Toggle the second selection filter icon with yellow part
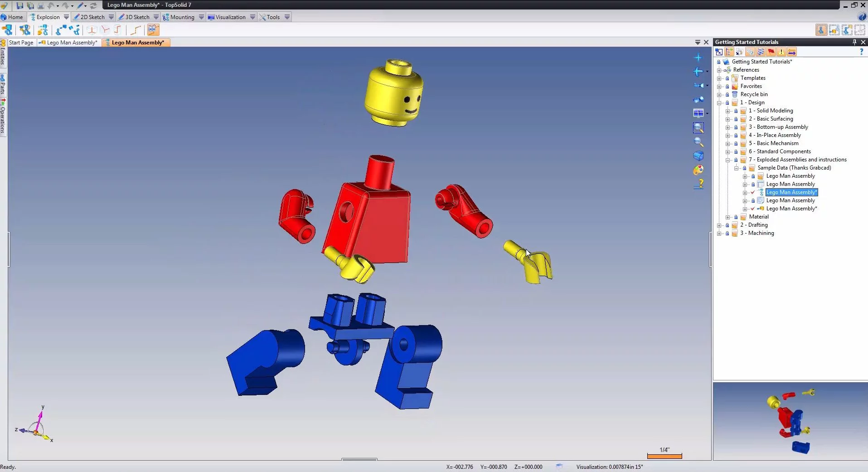The height and width of the screenshot is (472, 868). (834, 30)
